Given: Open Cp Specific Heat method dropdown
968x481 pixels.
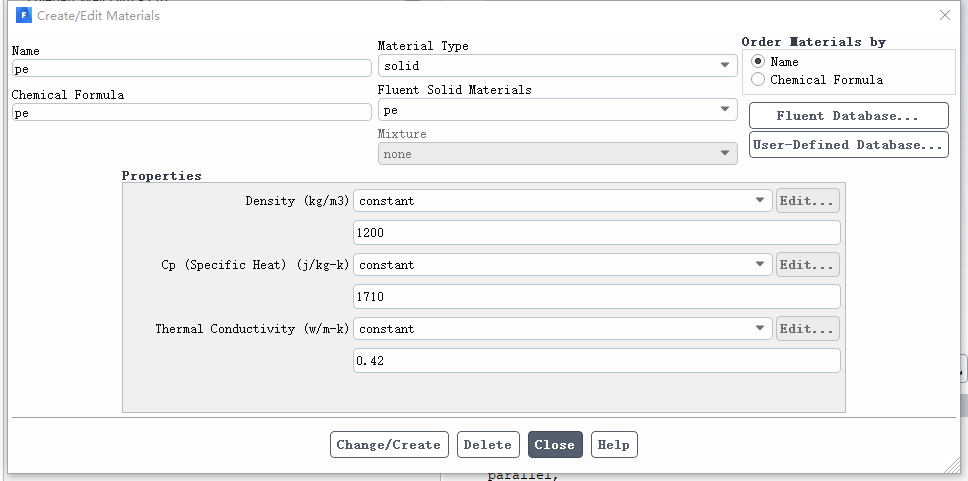Looking at the screenshot, I should click(x=563, y=265).
